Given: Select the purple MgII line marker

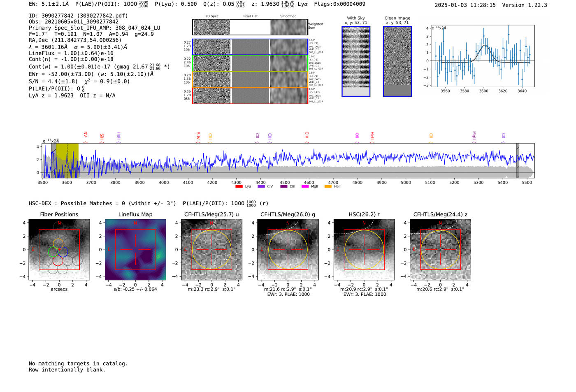Looking at the screenshot, I should (474, 137).
